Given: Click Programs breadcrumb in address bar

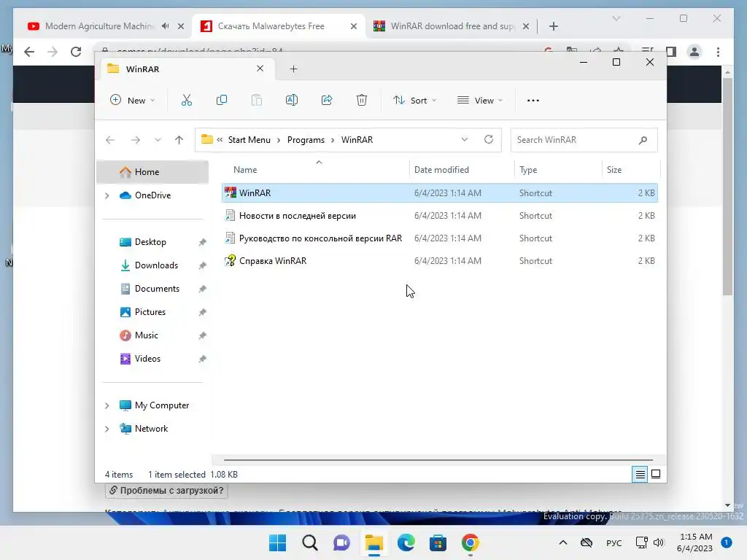Looking at the screenshot, I should (306, 140).
